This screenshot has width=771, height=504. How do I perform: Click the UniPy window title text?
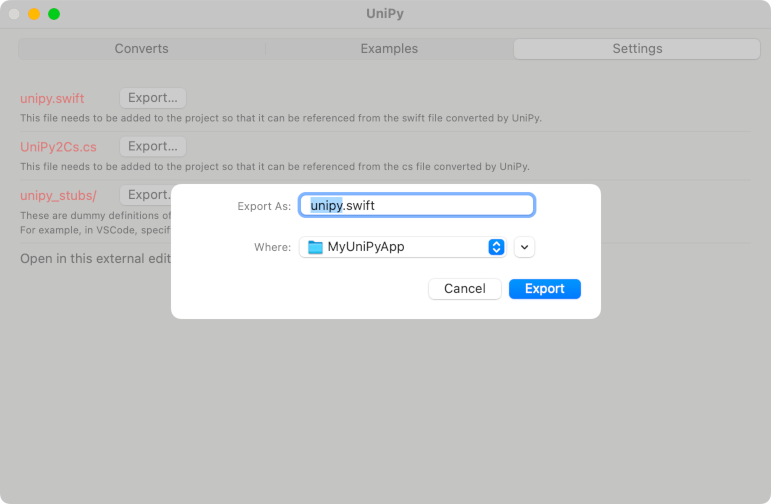[x=385, y=14]
